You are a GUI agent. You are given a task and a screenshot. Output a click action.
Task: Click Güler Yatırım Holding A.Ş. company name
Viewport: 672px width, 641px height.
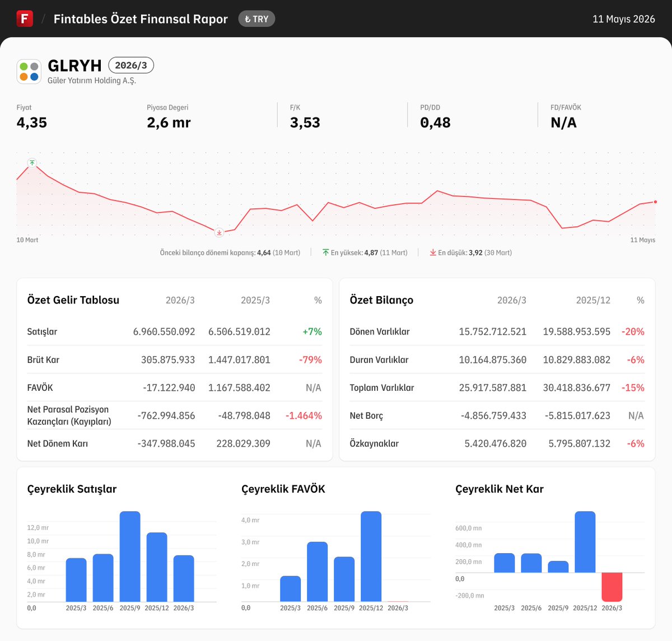[x=92, y=81]
